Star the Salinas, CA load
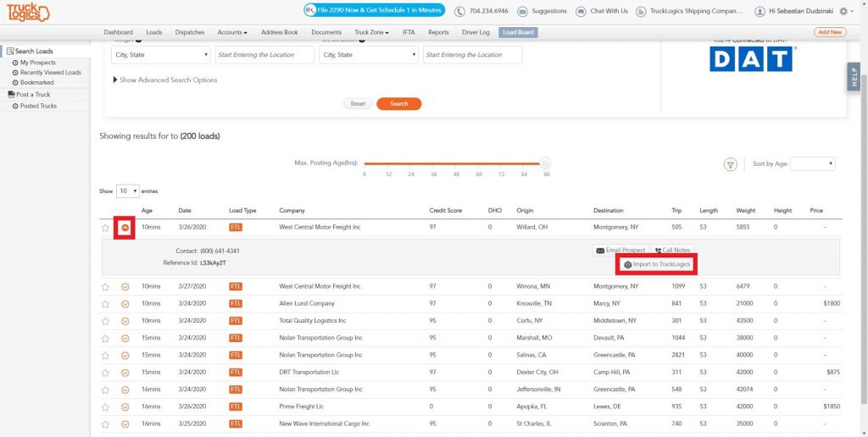 click(x=105, y=356)
